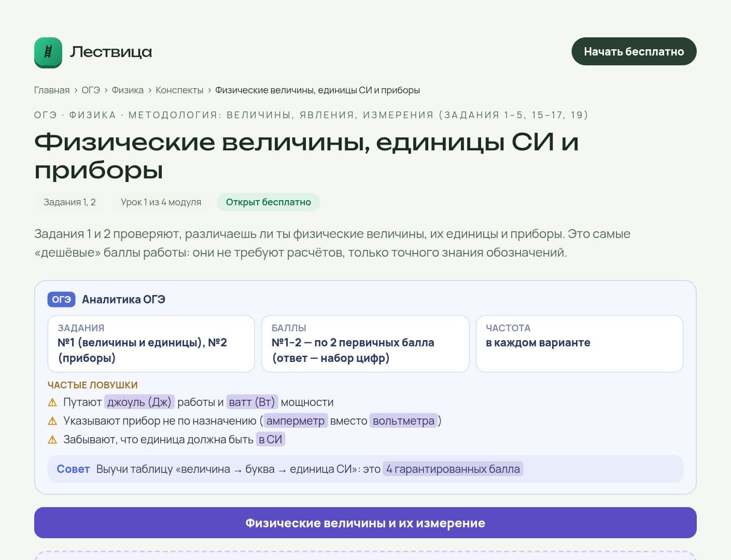
Task: Click the Урок 1 из 4 модуля tag
Action: [161, 202]
